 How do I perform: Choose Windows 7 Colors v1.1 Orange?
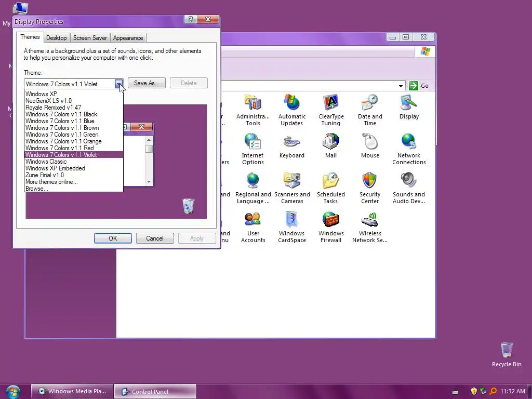point(74,141)
